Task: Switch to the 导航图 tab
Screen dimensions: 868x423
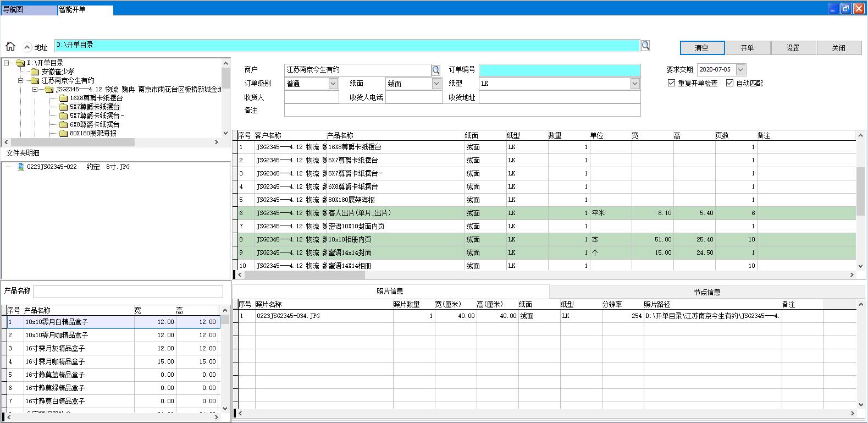Action: pos(29,10)
